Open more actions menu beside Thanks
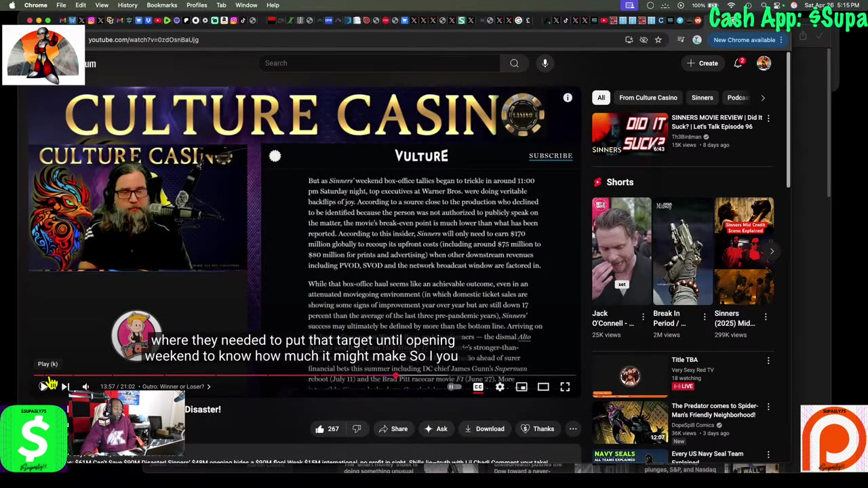Viewport: 868px width, 488px height. [573, 429]
